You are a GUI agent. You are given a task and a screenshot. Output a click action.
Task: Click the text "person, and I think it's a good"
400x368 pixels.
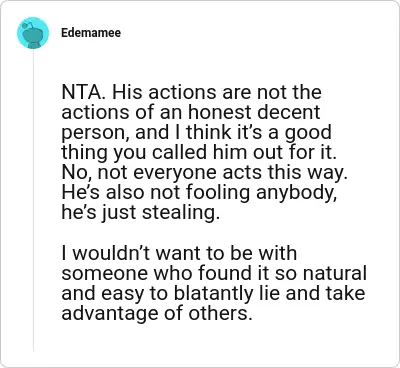(196, 132)
